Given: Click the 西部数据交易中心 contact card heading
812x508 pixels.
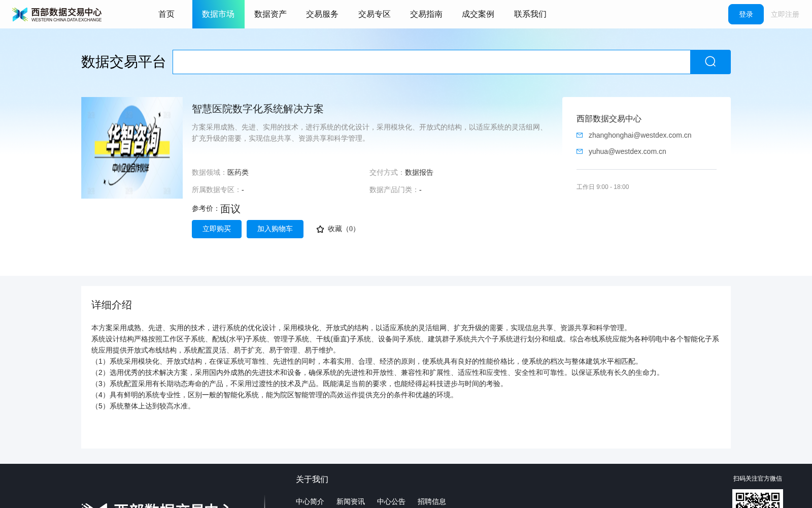Looking at the screenshot, I should pyautogui.click(x=609, y=119).
